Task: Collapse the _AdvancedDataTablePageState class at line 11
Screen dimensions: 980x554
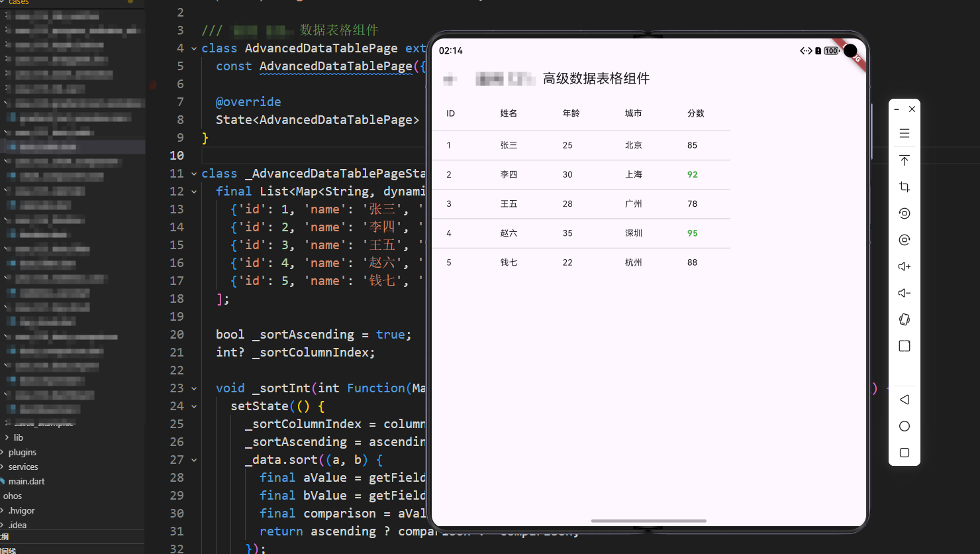Action: coord(194,174)
